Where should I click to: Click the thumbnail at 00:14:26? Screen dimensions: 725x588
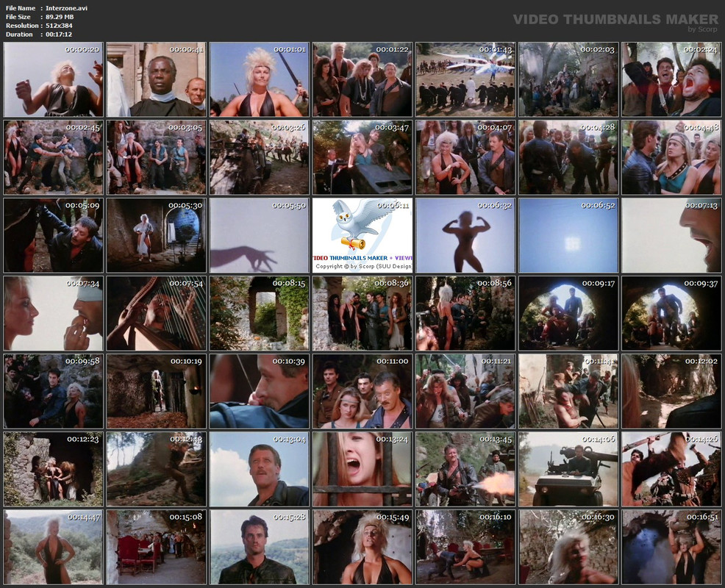coord(672,469)
